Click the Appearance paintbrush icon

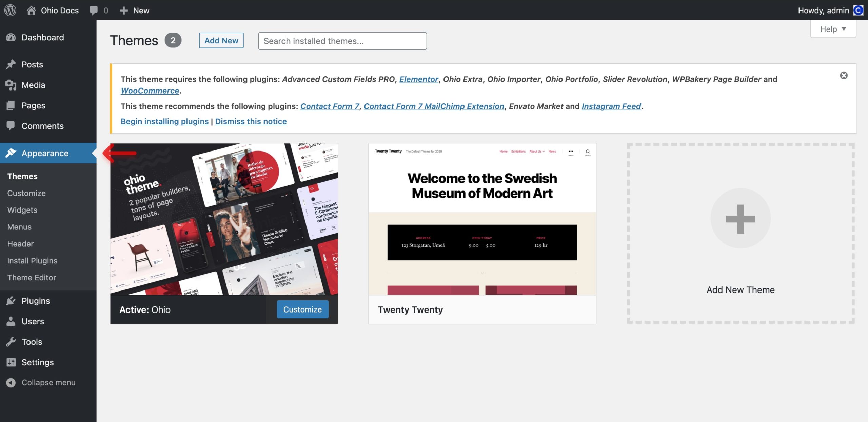click(x=11, y=153)
